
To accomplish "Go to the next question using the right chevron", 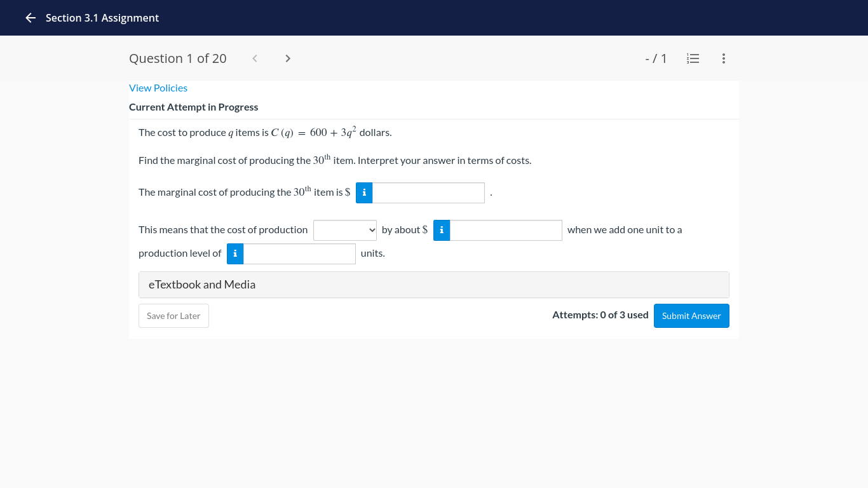I will pyautogui.click(x=287, y=58).
